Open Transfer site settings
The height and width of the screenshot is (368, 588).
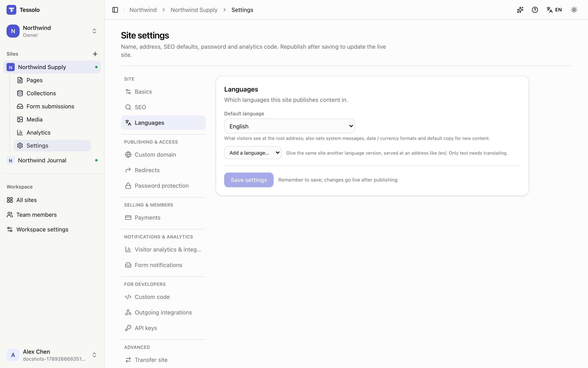[163, 360]
